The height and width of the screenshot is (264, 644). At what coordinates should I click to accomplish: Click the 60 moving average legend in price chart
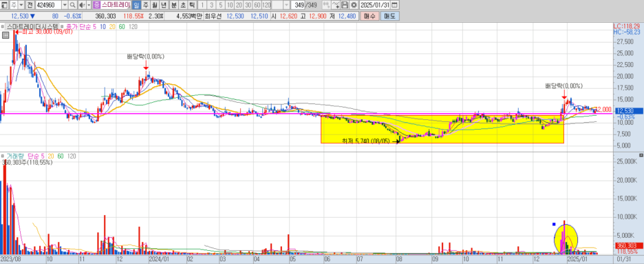pos(122,26)
